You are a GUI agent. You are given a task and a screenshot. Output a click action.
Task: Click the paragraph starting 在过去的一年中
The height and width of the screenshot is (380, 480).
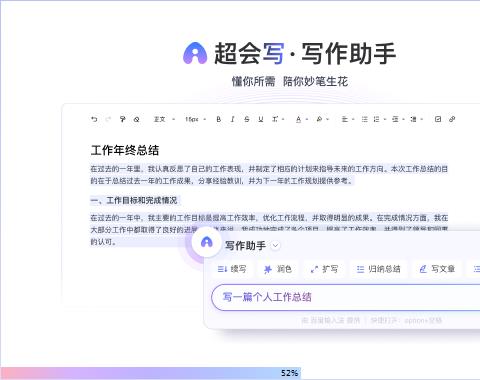pos(269,230)
